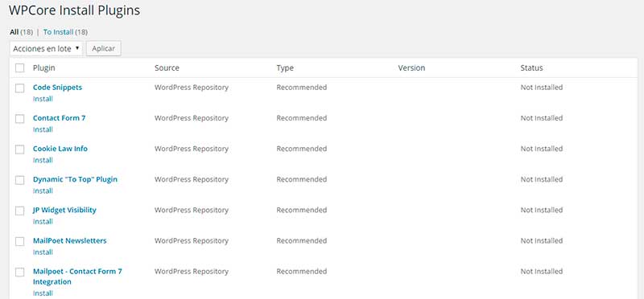Open the Code Snippets plugin link

[x=57, y=88]
